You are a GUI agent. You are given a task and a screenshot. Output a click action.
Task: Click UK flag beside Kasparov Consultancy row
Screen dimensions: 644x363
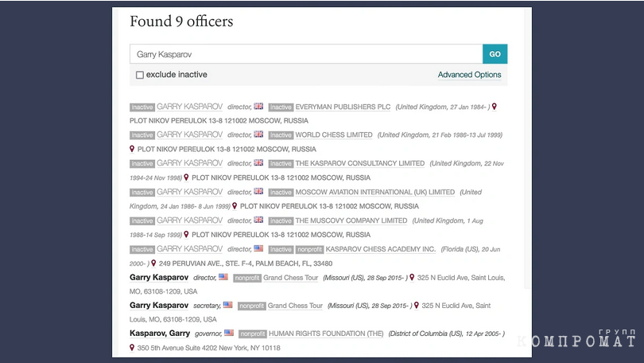258,162
